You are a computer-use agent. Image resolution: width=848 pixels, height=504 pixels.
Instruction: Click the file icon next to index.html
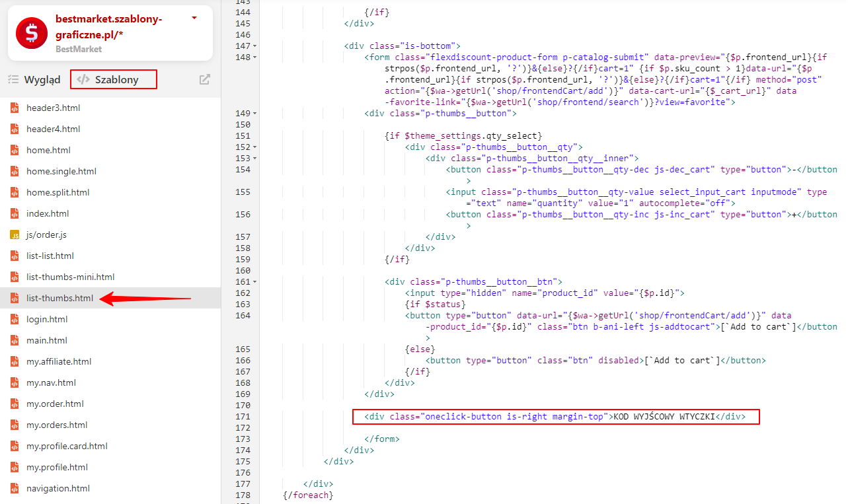click(x=15, y=213)
